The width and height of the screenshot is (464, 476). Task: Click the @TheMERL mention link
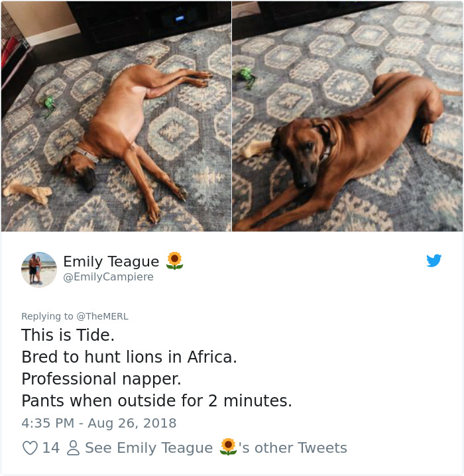click(102, 316)
